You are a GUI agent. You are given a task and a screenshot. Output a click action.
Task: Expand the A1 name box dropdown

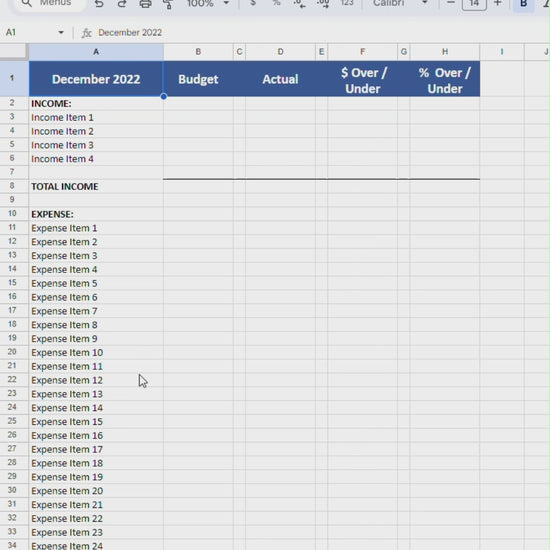(x=61, y=33)
